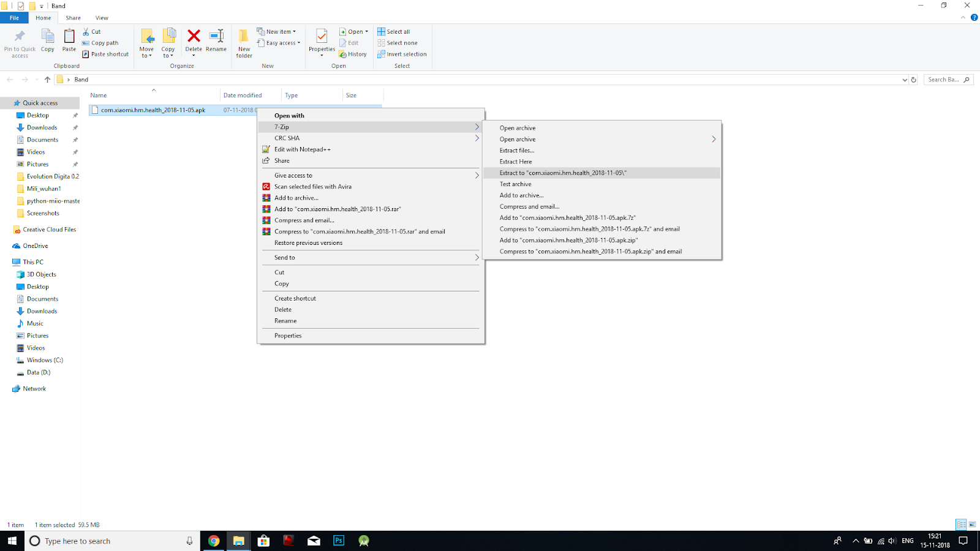Choose Scan selected files with Avira
980x551 pixels.
click(371, 187)
